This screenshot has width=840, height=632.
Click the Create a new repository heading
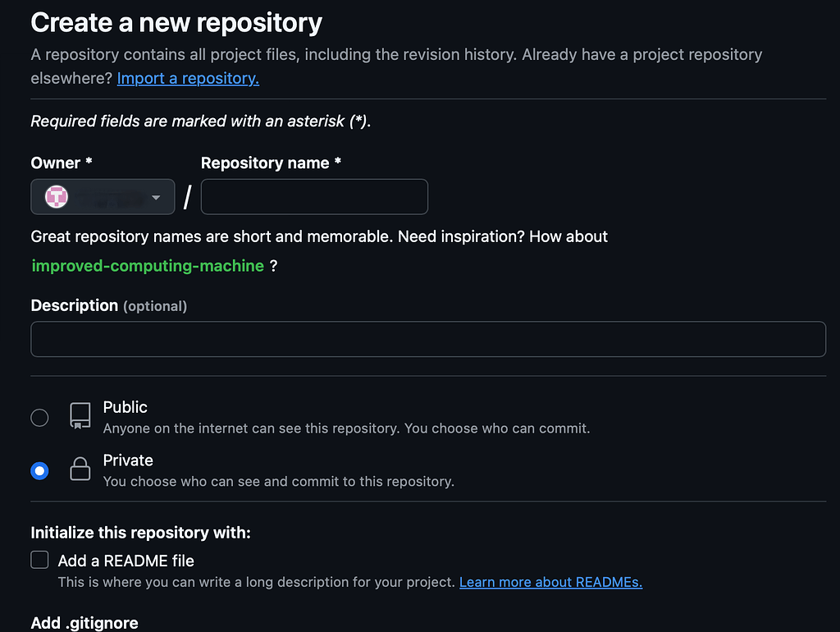pos(176,23)
